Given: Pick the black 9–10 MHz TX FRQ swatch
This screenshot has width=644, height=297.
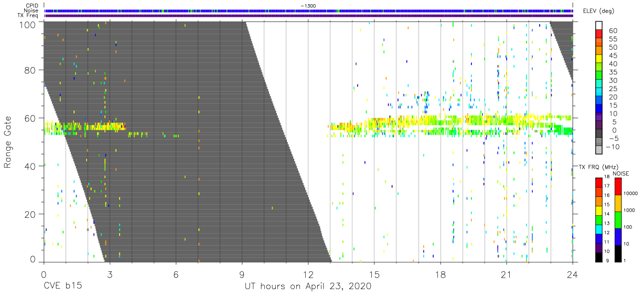Looking at the screenshot, I should click(x=599, y=257).
